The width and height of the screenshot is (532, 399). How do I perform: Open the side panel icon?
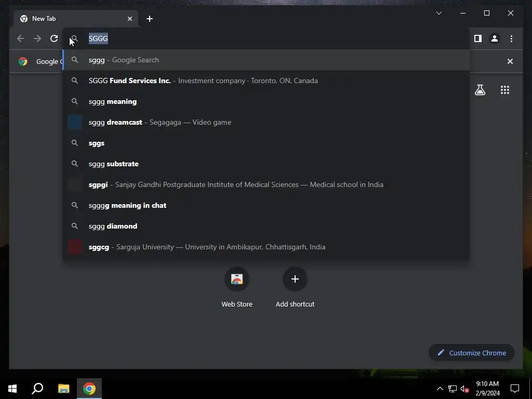(x=478, y=38)
